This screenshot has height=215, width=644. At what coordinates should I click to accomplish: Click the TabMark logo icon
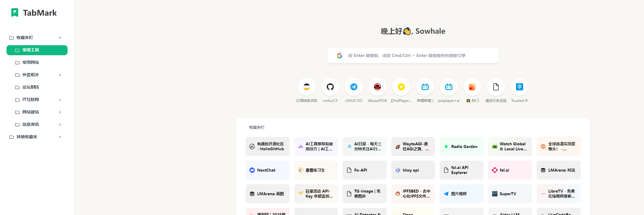pyautogui.click(x=15, y=12)
